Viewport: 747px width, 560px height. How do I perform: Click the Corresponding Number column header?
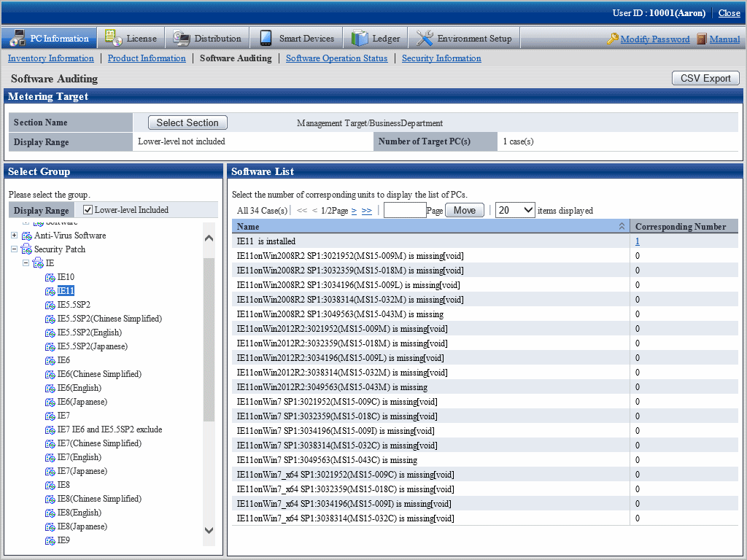point(684,226)
